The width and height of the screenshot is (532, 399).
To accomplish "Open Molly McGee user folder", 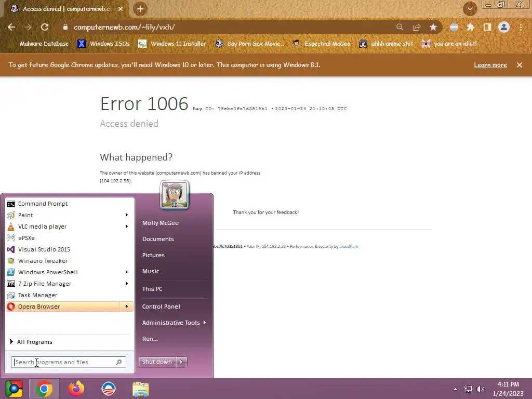I will [161, 223].
